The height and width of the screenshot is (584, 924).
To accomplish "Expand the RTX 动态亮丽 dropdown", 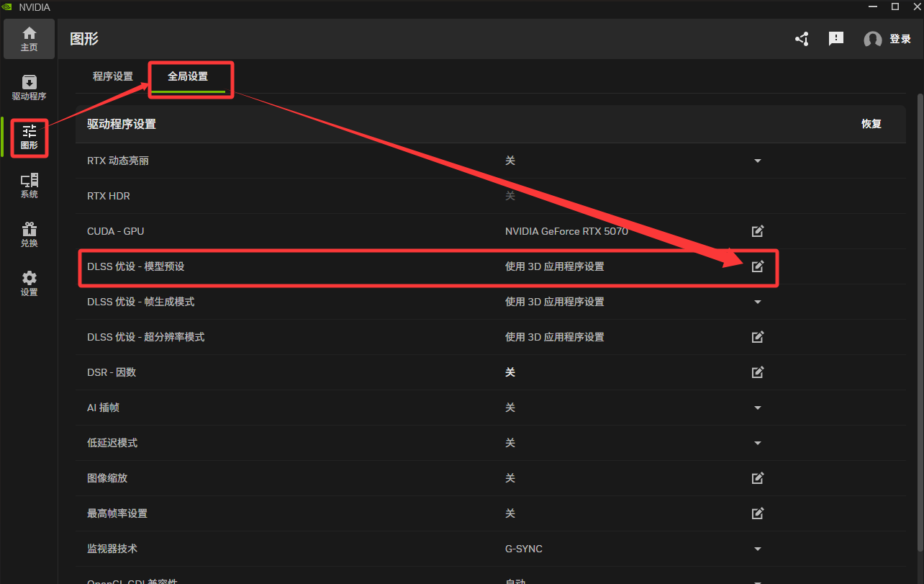I will [x=757, y=161].
